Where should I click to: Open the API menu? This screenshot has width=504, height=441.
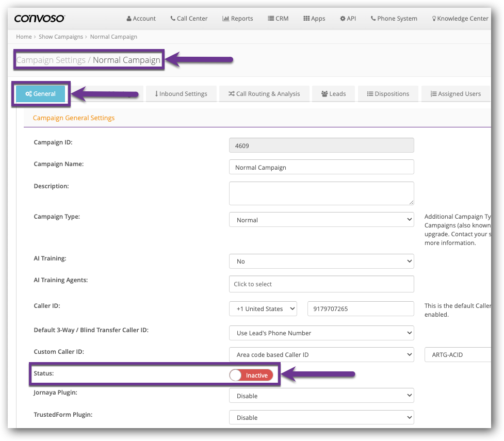pos(348,19)
